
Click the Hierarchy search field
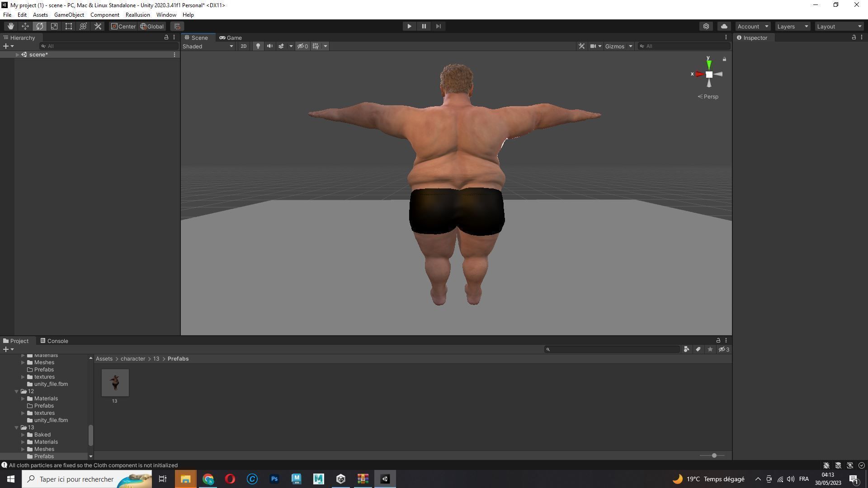[109, 46]
